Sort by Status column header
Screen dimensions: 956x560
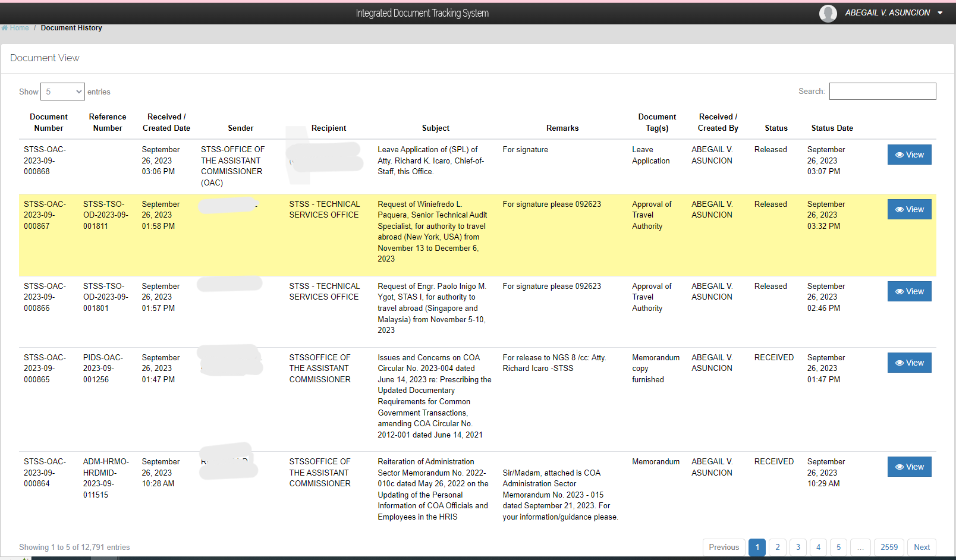click(x=776, y=128)
